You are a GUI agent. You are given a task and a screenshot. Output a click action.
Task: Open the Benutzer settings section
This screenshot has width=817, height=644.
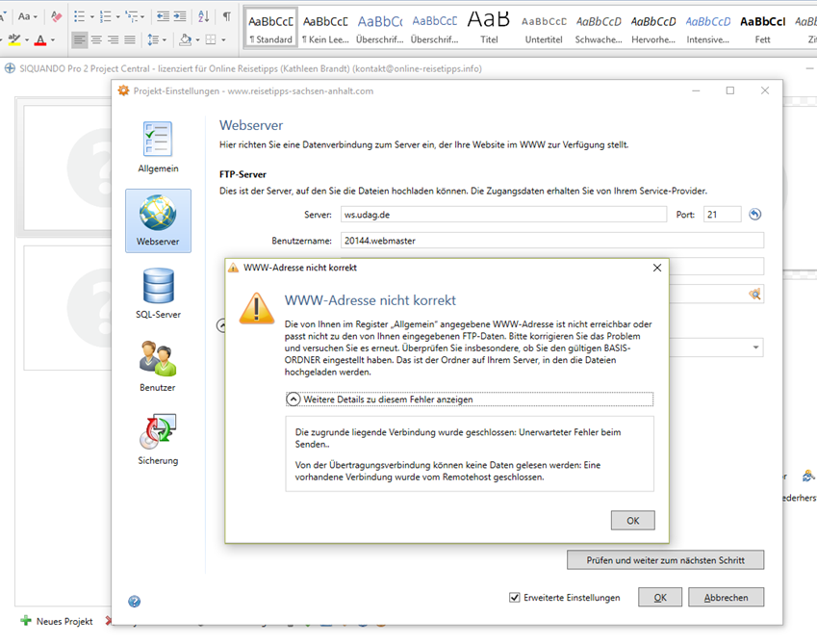click(x=158, y=367)
